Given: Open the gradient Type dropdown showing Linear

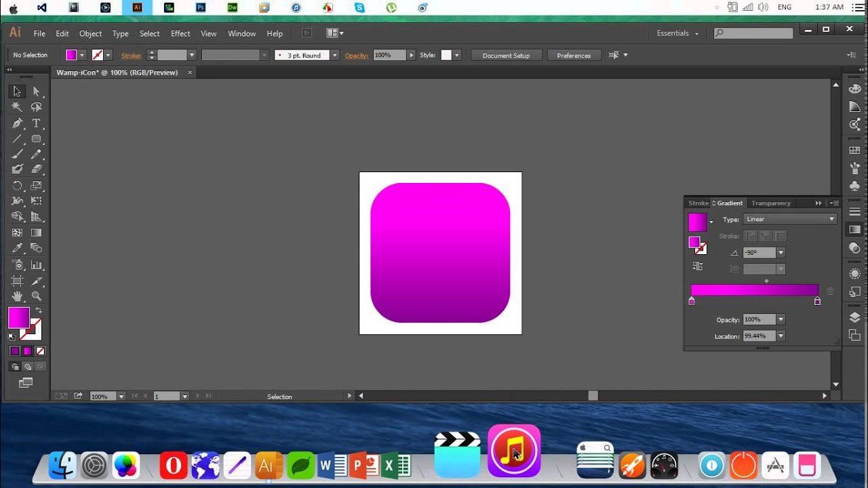Looking at the screenshot, I should [790, 218].
